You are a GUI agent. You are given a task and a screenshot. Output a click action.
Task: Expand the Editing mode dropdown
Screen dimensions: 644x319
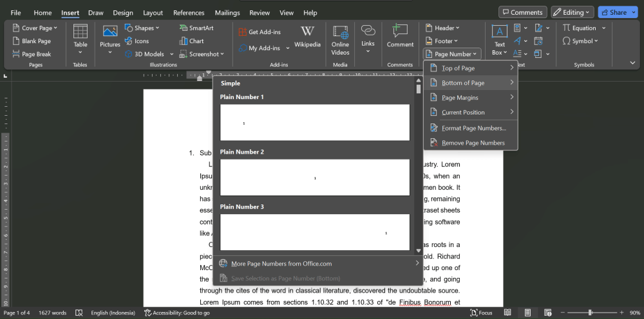tap(573, 12)
